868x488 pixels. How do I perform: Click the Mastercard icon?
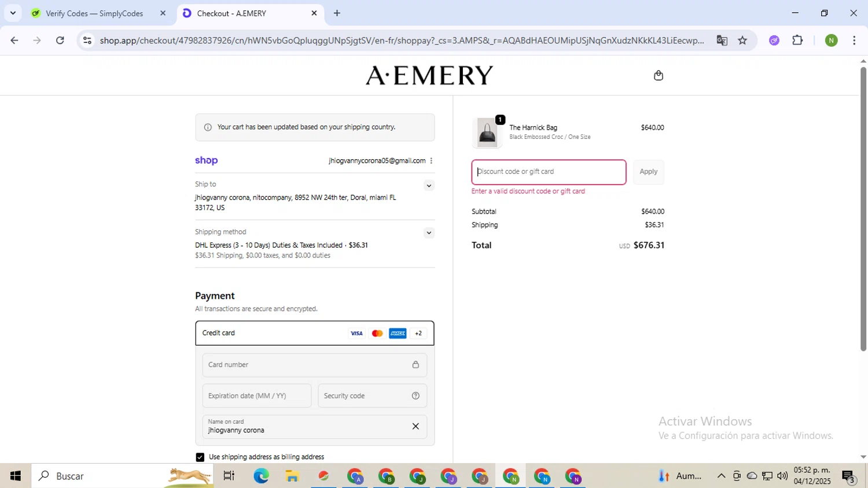[x=377, y=333]
